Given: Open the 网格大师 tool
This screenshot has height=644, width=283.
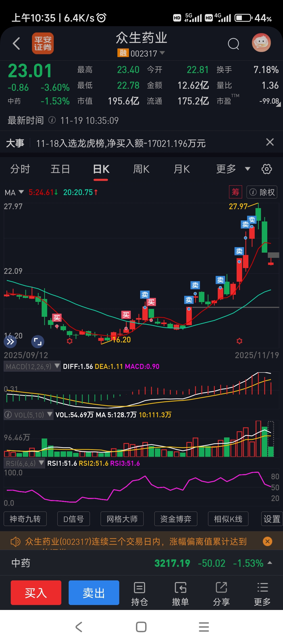Looking at the screenshot, I should coord(122,519).
